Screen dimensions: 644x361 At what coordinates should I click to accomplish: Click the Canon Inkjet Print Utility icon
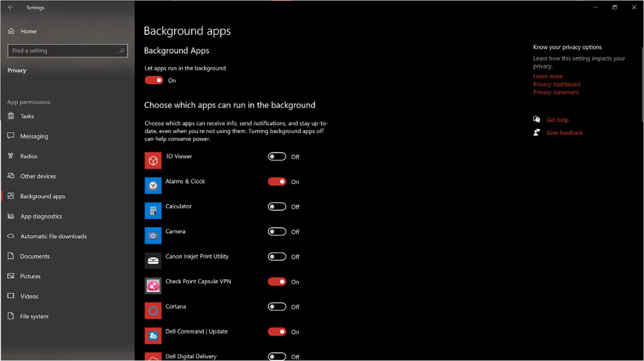coord(153,261)
